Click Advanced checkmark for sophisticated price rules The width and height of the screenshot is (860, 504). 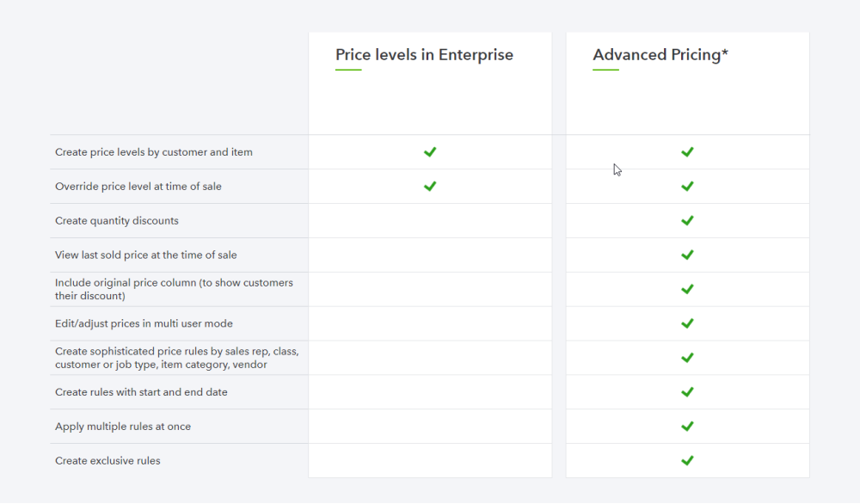click(687, 358)
